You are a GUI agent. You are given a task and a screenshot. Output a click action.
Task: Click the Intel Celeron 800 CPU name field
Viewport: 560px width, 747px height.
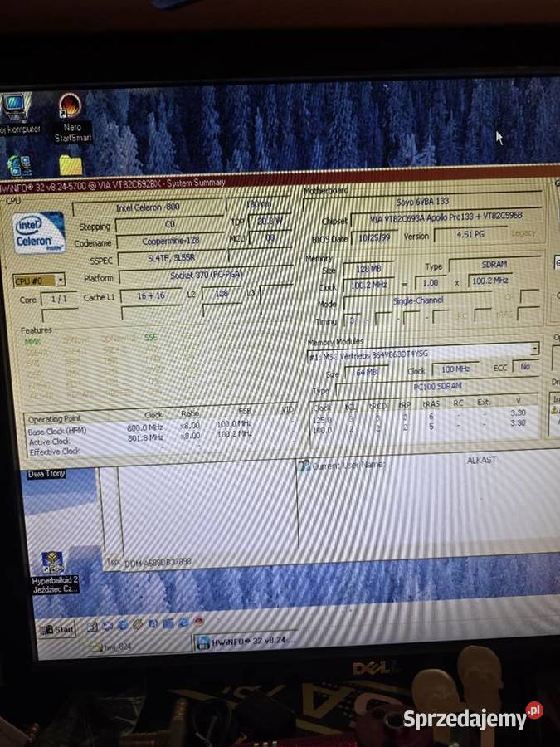click(149, 207)
